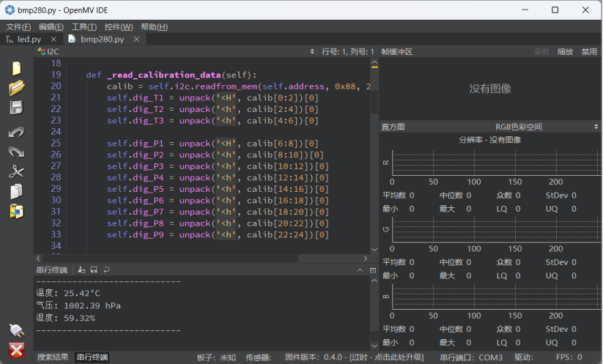Click the 没有图像 frame buffer area
Viewport: 603px width, 364px height.
[x=490, y=89]
